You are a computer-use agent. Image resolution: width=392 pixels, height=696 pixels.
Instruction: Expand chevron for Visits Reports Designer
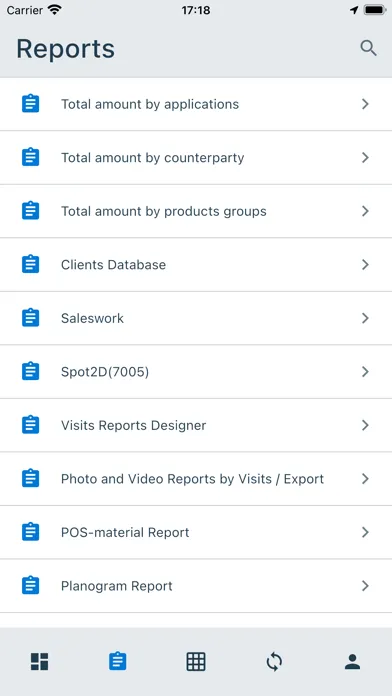tap(365, 425)
